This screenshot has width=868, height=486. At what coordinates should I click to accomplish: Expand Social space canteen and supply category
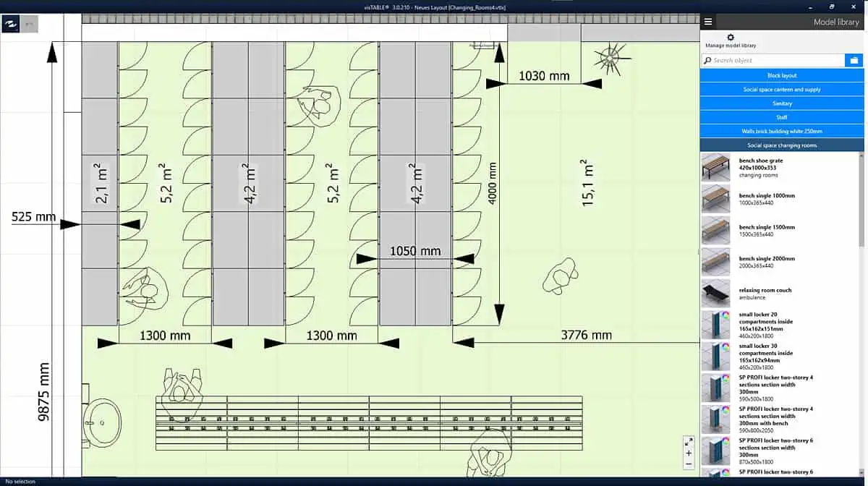[782, 90]
